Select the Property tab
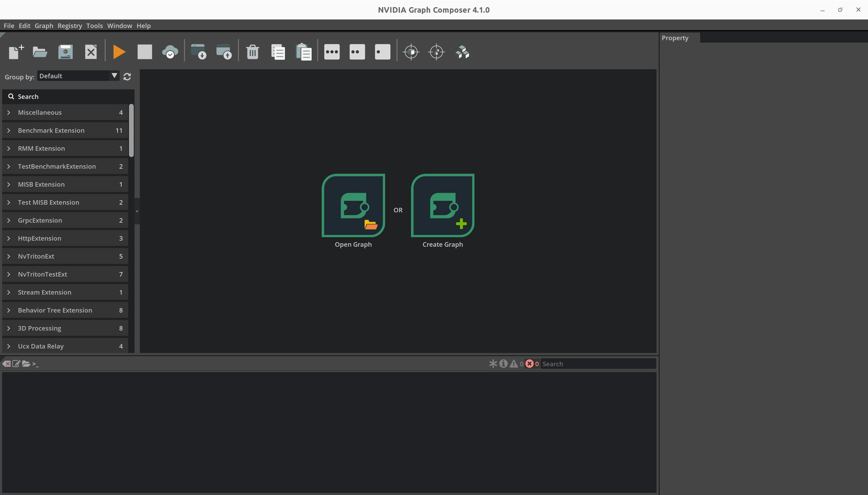Screen dimensions: 868x495 coord(679,38)
